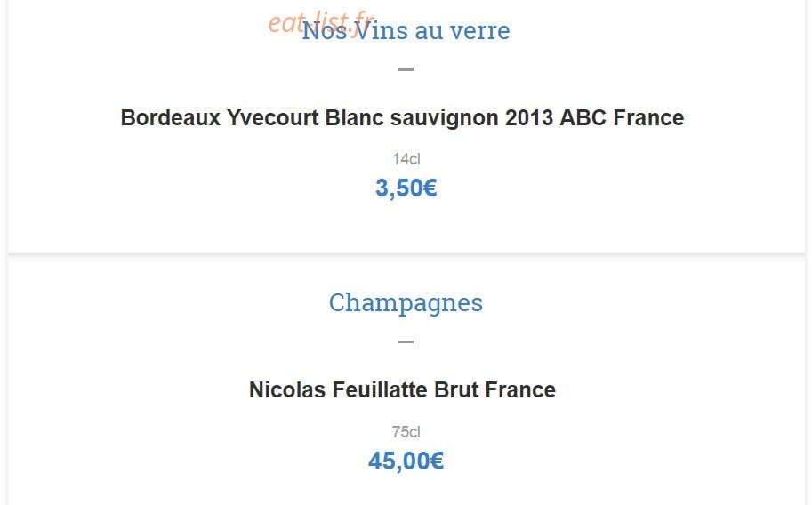Click the dash divider under Champagnes
Viewport: 812px width, 505px height.
[406, 341]
